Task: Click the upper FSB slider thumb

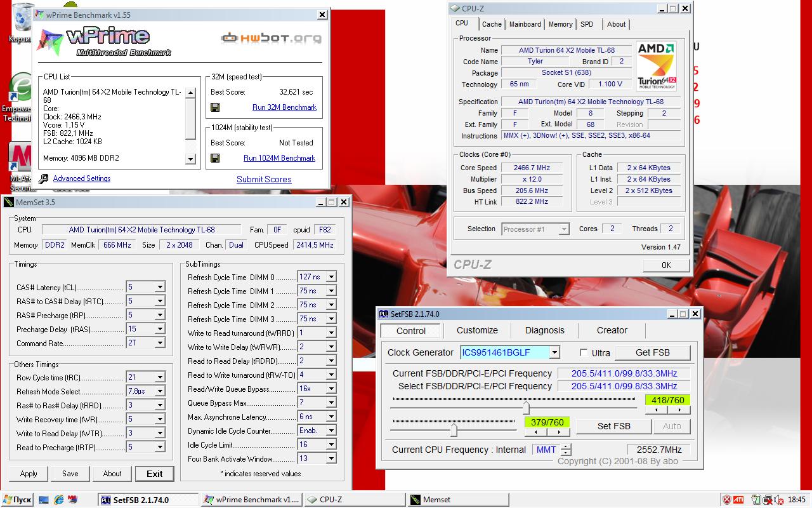Action: (x=526, y=407)
